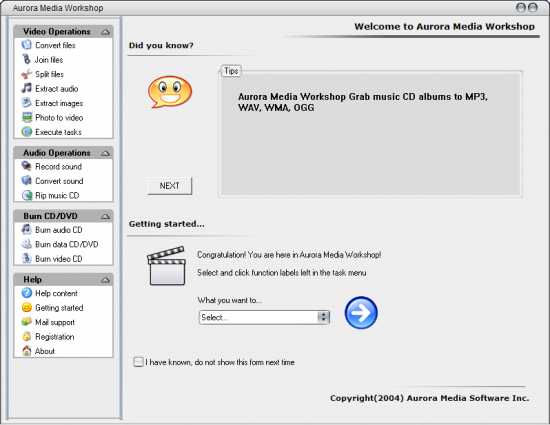Screen dimensions: 550x425
Task: Click the Convert sound label
Action: click(59, 181)
